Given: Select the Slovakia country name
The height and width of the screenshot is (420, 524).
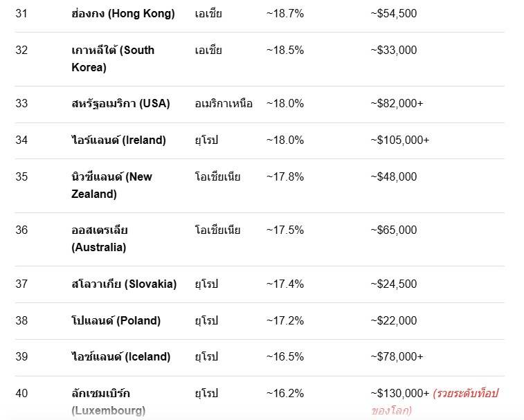Looking at the screenshot, I should 124,284.
